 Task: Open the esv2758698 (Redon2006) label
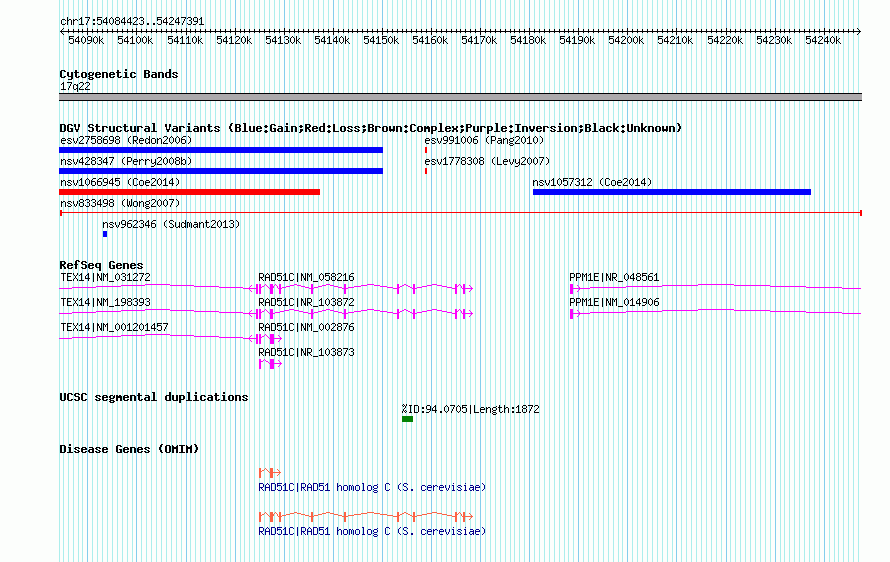click(126, 140)
